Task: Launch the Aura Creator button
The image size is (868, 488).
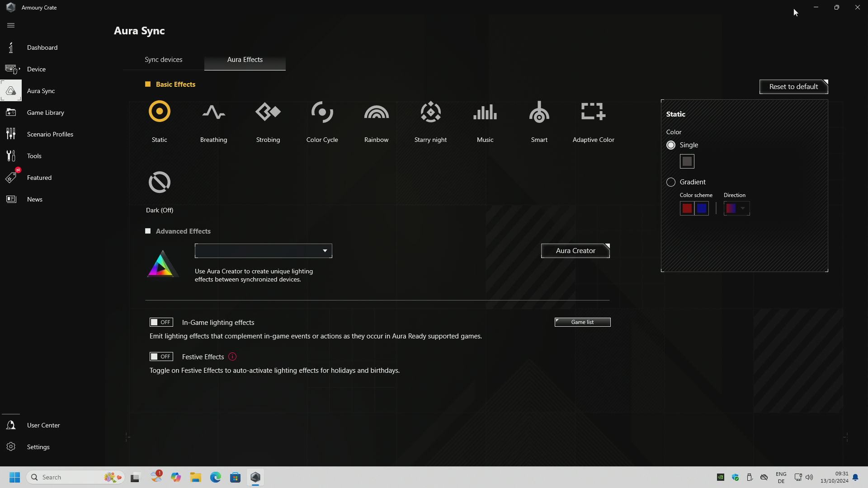Action: click(575, 251)
